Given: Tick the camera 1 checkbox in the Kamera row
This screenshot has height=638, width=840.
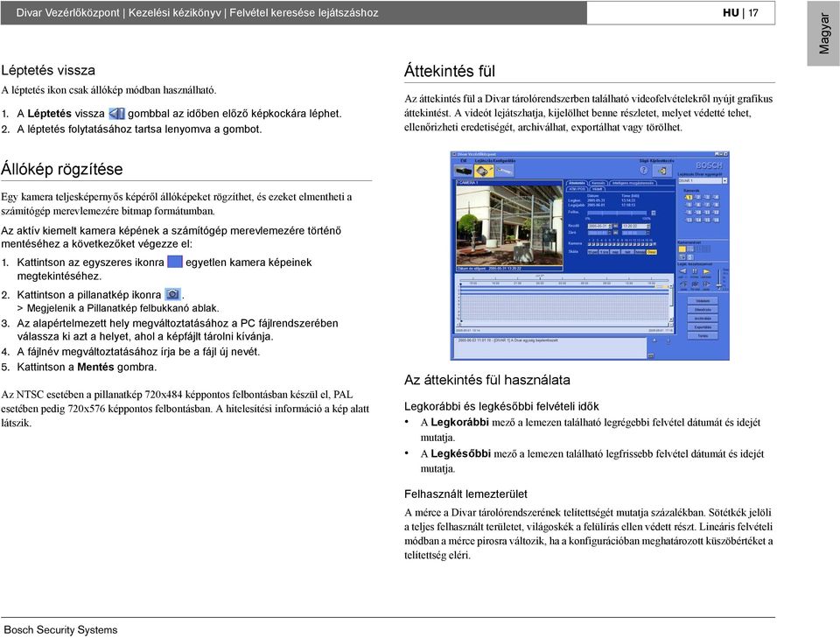Looking at the screenshot, I should coord(589,244).
